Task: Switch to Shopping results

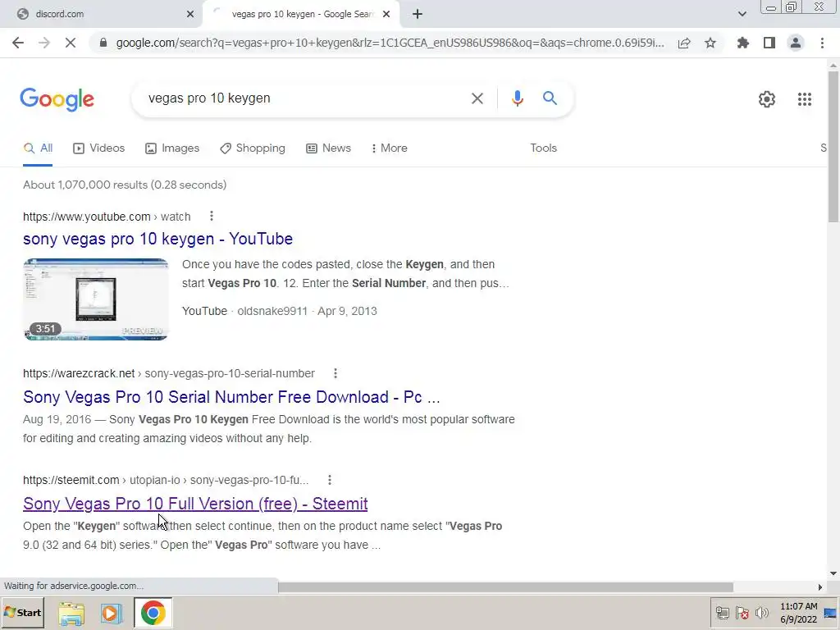Action: (x=253, y=148)
